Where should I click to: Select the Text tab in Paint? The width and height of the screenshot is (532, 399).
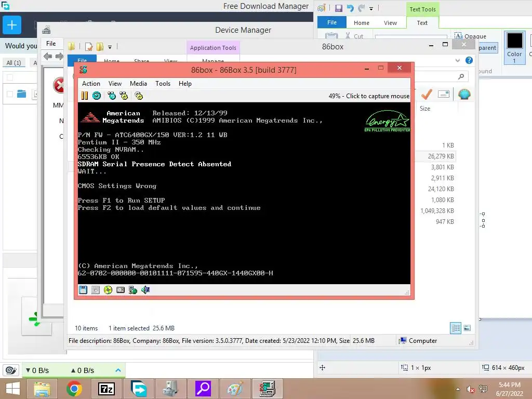[x=422, y=23]
